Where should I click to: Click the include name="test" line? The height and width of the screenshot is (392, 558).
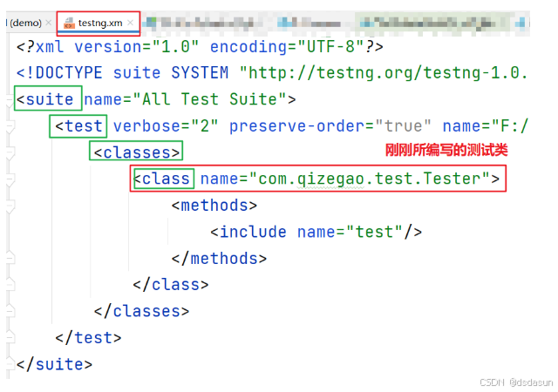pos(316,232)
